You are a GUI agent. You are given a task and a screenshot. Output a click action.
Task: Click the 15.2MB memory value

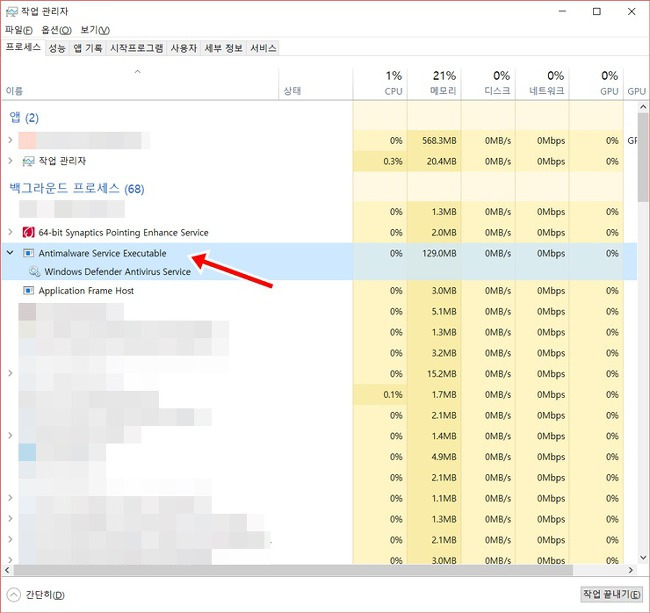(x=442, y=374)
